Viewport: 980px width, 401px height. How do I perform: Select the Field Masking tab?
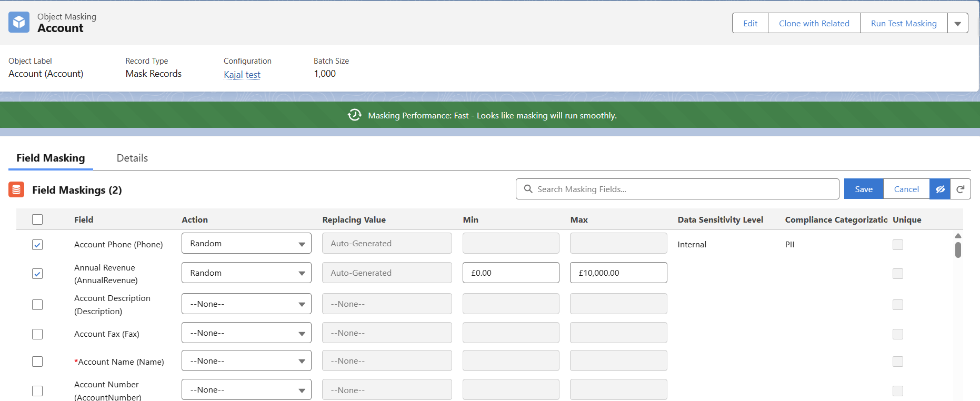point(51,158)
